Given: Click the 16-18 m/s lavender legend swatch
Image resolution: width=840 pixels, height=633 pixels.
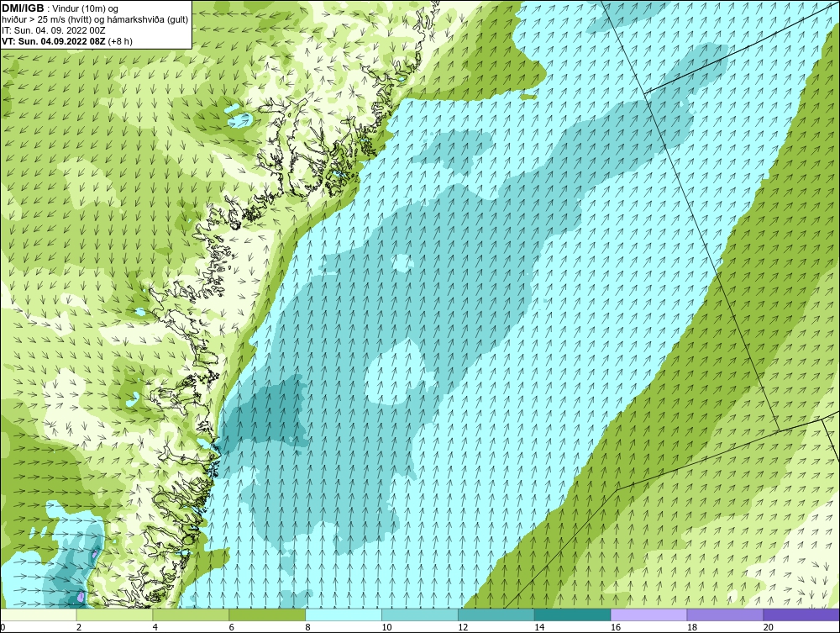Looking at the screenshot, I should click(x=648, y=615).
